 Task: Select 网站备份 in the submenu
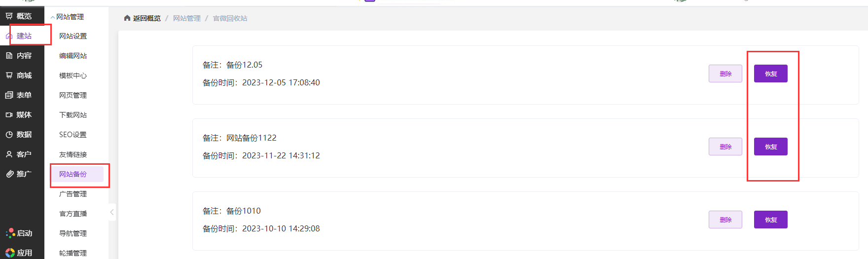pyautogui.click(x=73, y=174)
